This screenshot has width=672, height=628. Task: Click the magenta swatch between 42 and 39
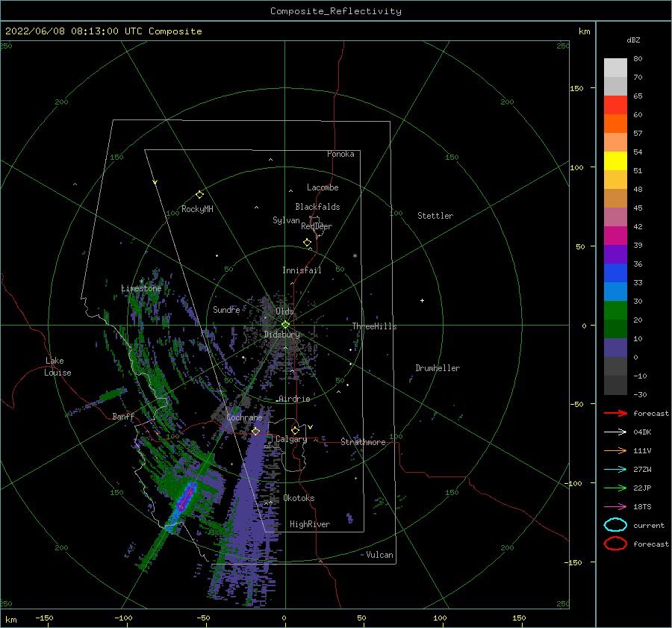click(x=615, y=236)
